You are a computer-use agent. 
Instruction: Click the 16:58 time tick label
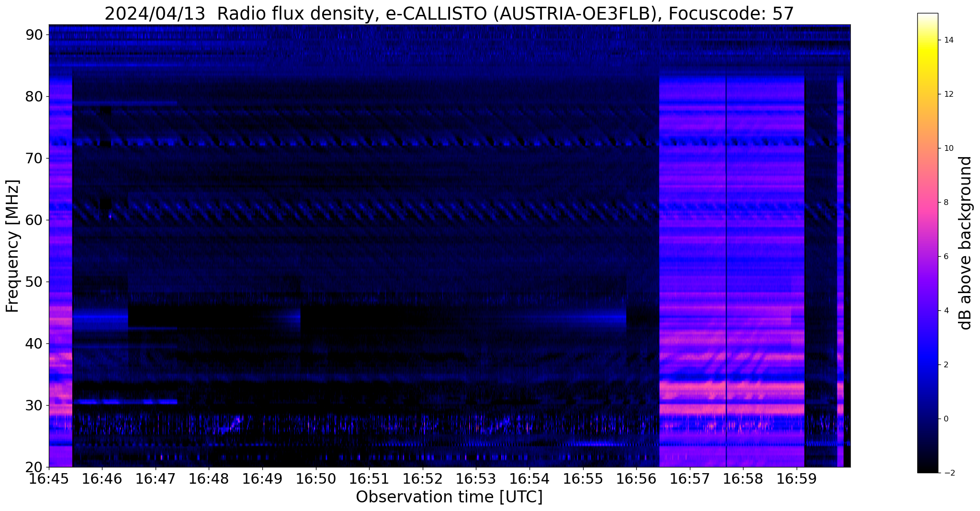coord(743,479)
